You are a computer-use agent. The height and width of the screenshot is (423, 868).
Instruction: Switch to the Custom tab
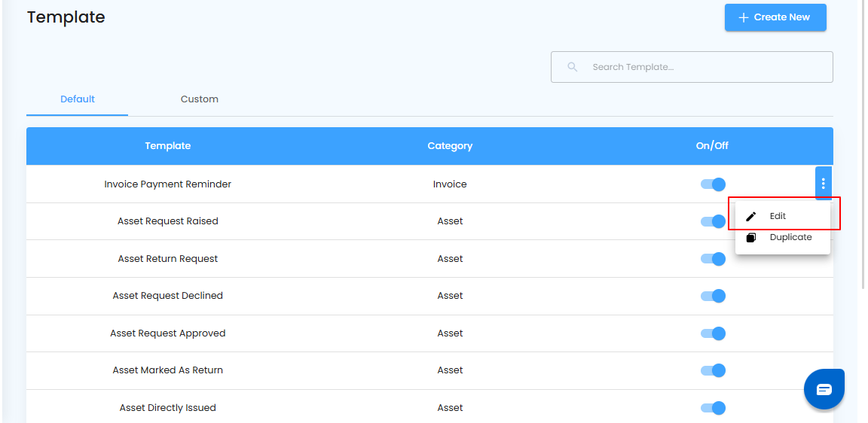click(200, 99)
